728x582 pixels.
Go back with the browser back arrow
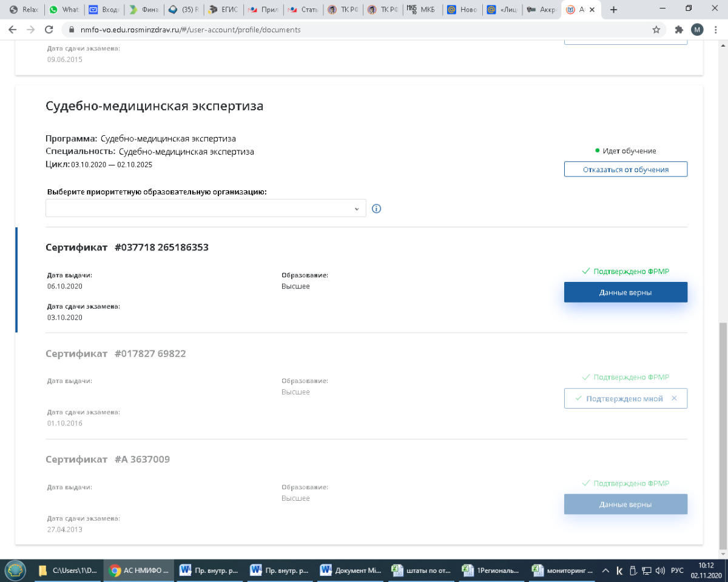pos(13,30)
